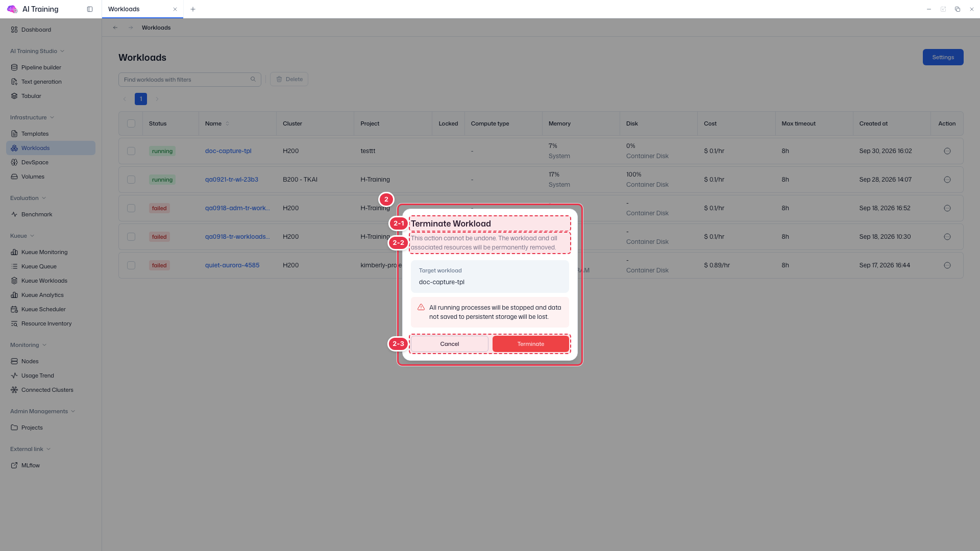Focus the Find workloads with filters field
980x551 pixels.
tap(185, 80)
